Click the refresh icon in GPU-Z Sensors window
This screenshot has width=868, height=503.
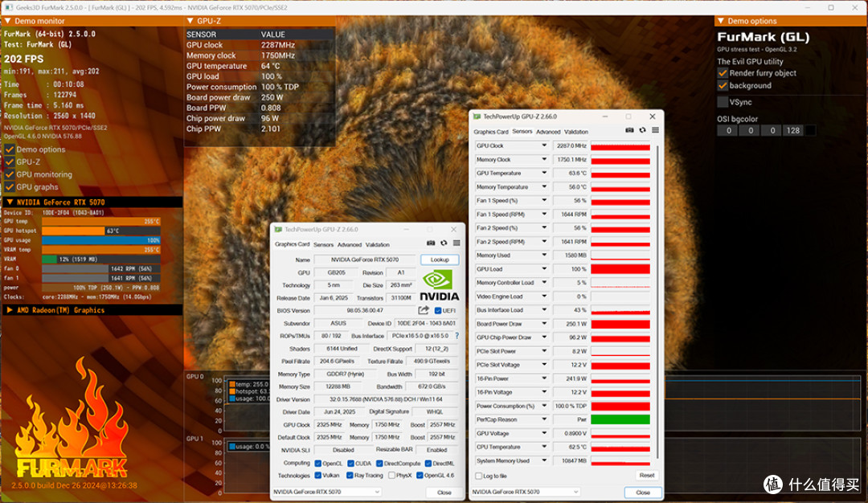(x=643, y=130)
